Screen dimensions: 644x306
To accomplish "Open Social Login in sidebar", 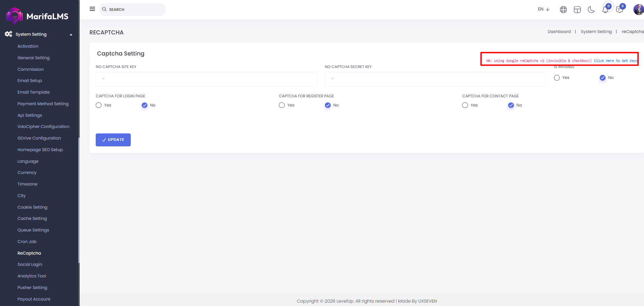I will (30, 264).
